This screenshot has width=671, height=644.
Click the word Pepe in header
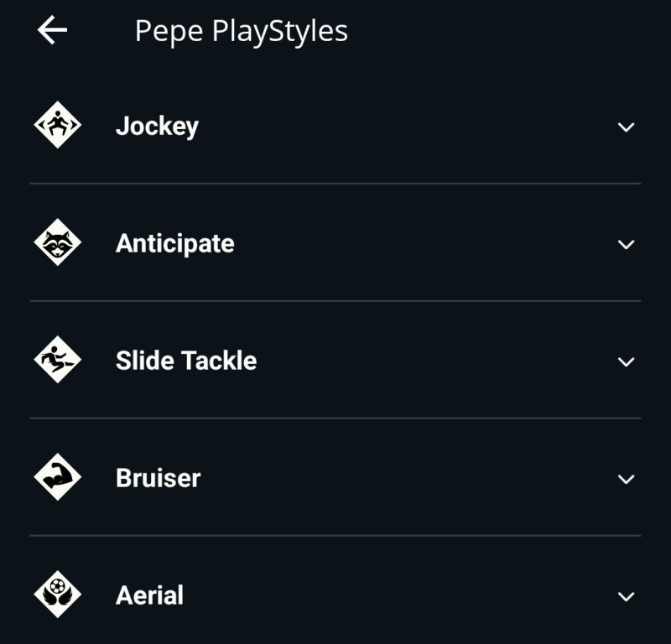(x=169, y=32)
